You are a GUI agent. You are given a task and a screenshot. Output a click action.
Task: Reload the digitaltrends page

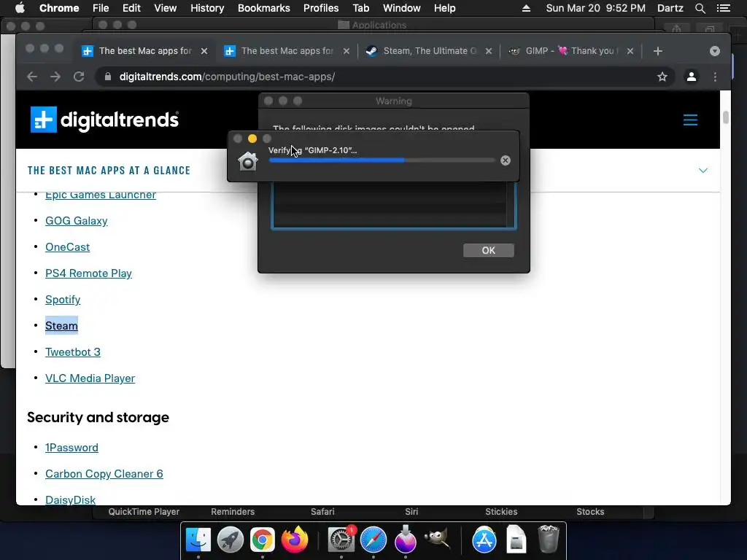point(79,77)
